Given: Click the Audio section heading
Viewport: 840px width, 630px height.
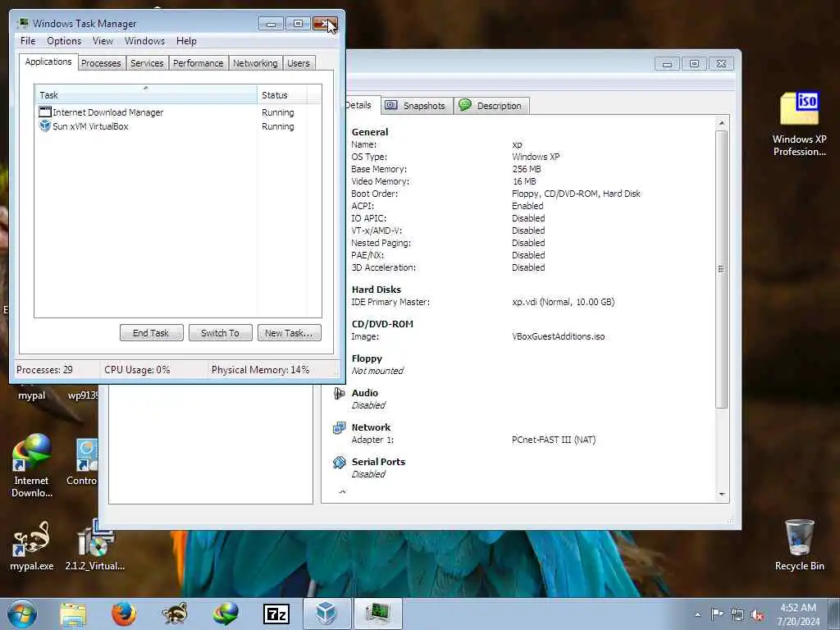Looking at the screenshot, I should tap(365, 393).
